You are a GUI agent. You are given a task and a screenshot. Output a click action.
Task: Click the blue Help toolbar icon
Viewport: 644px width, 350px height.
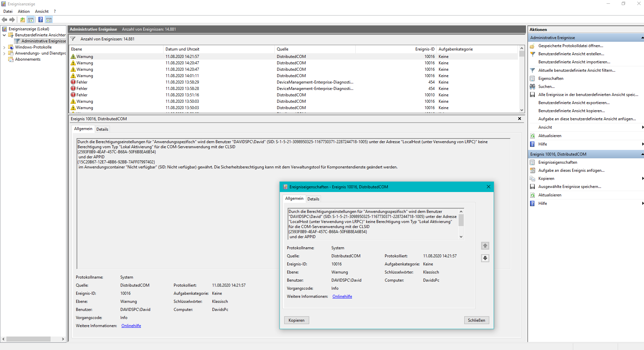40,20
